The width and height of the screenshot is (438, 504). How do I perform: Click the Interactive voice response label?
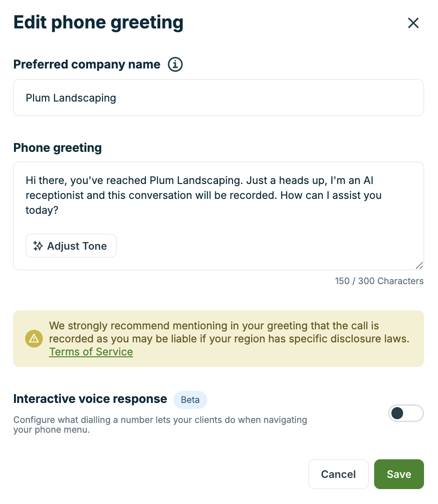click(x=90, y=399)
